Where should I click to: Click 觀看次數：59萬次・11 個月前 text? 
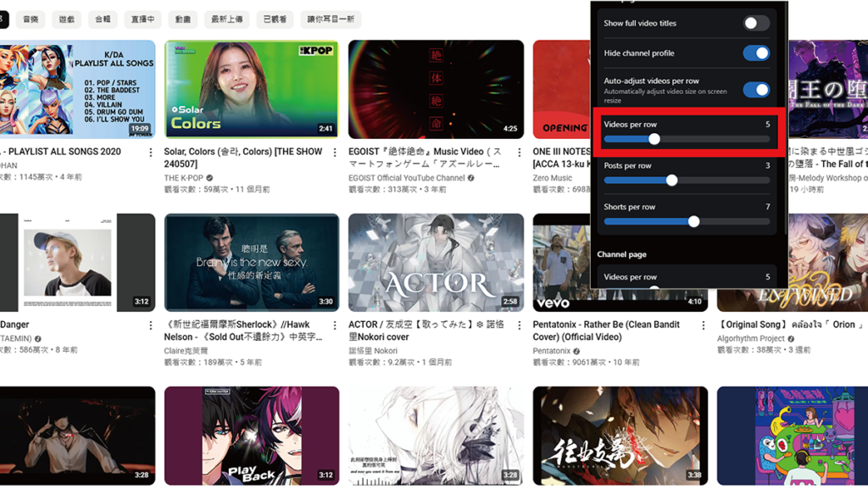pyautogui.click(x=217, y=190)
